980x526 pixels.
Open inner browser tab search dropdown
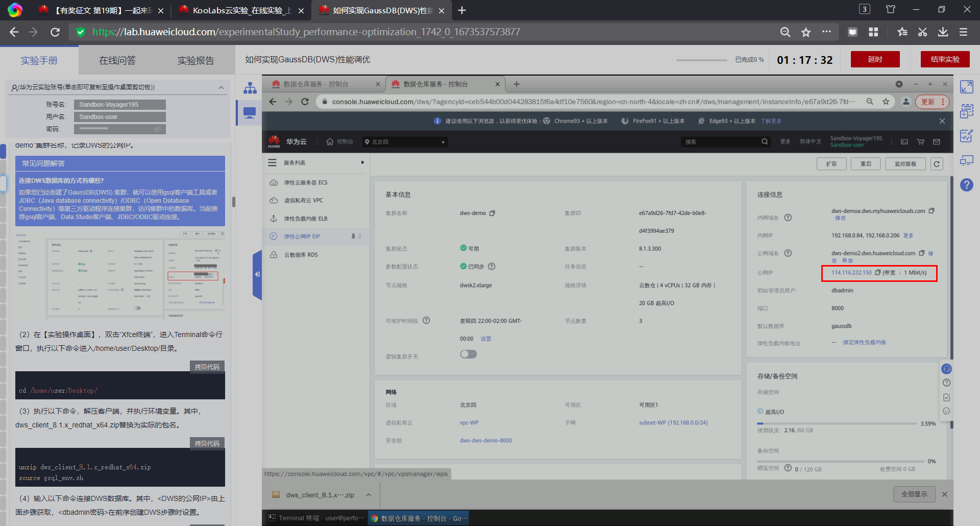(899, 84)
